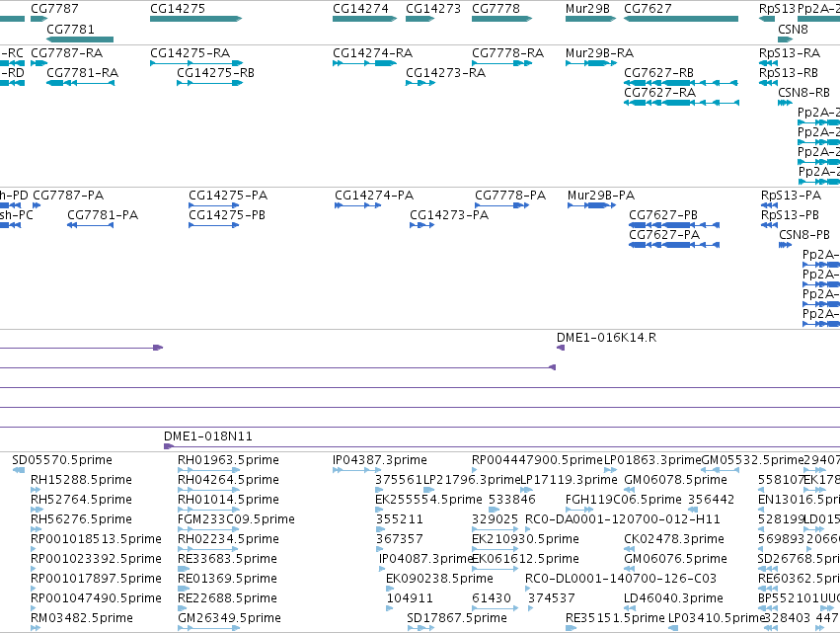Open EST RC0-DL0001-140700-126-C03

(x=620, y=579)
